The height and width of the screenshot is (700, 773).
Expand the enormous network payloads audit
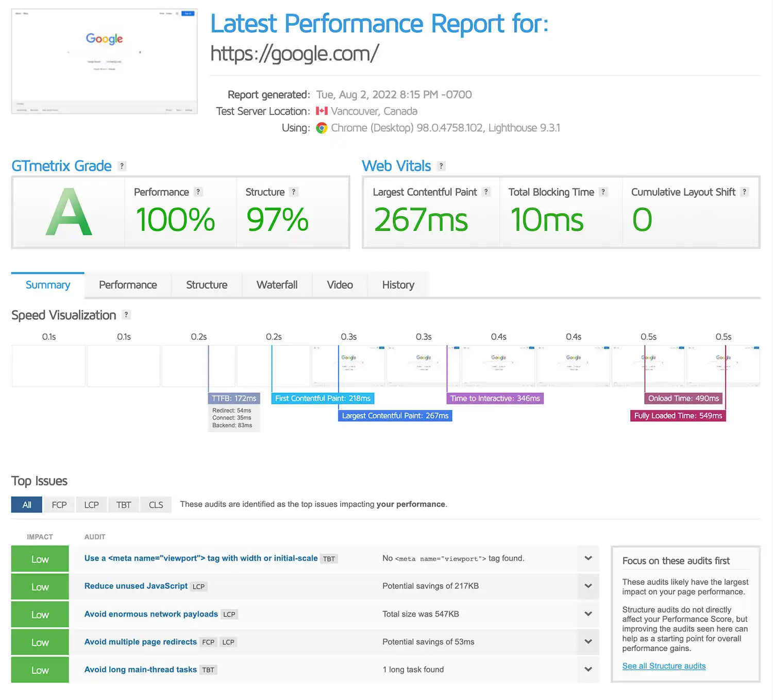[588, 614]
